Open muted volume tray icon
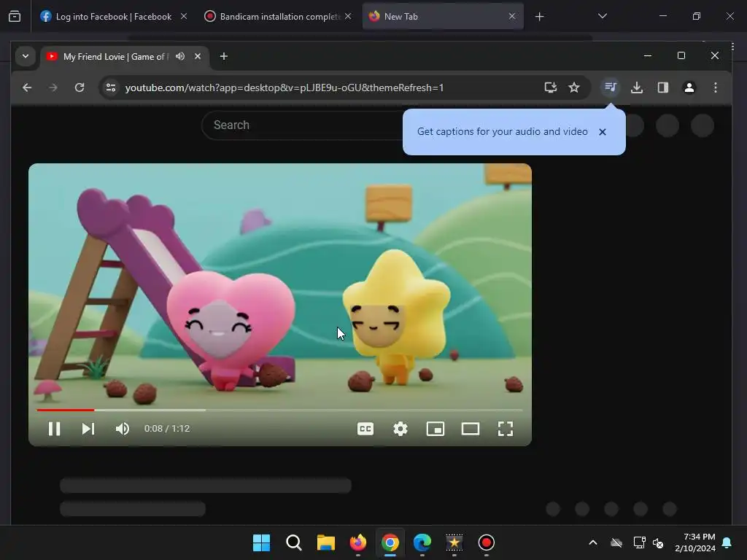This screenshot has height=560, width=747. click(x=659, y=542)
